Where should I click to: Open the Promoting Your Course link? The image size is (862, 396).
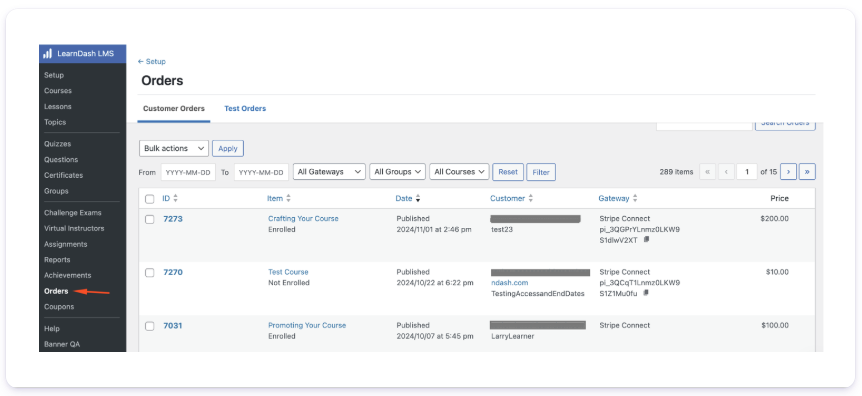tap(307, 325)
